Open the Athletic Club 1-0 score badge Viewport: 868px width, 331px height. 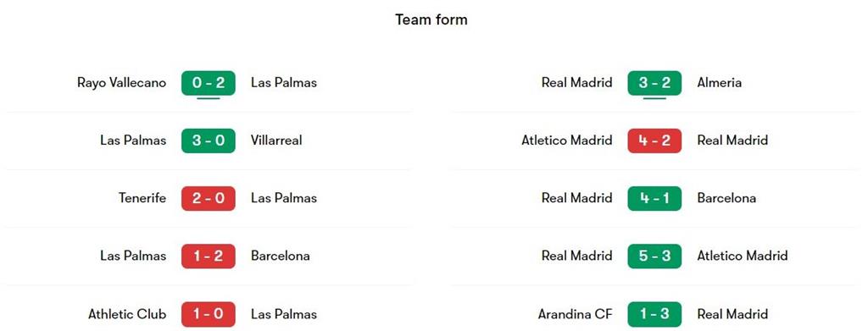pos(209,314)
